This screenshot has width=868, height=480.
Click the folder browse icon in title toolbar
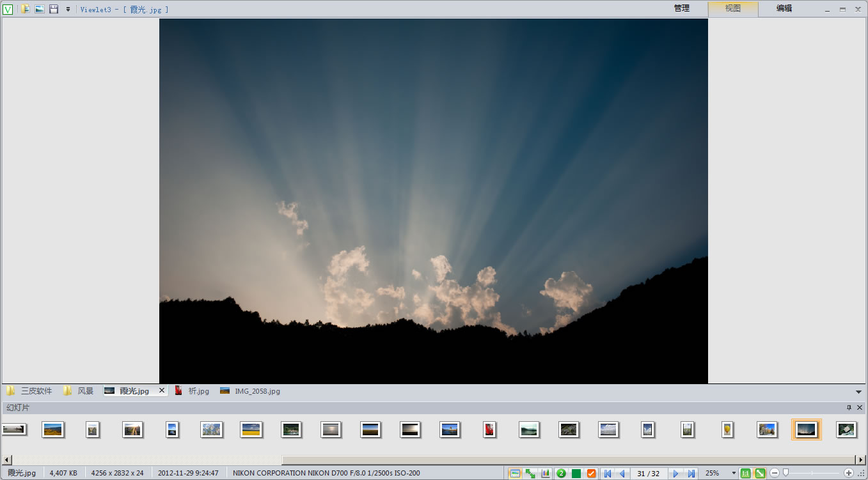coord(25,9)
